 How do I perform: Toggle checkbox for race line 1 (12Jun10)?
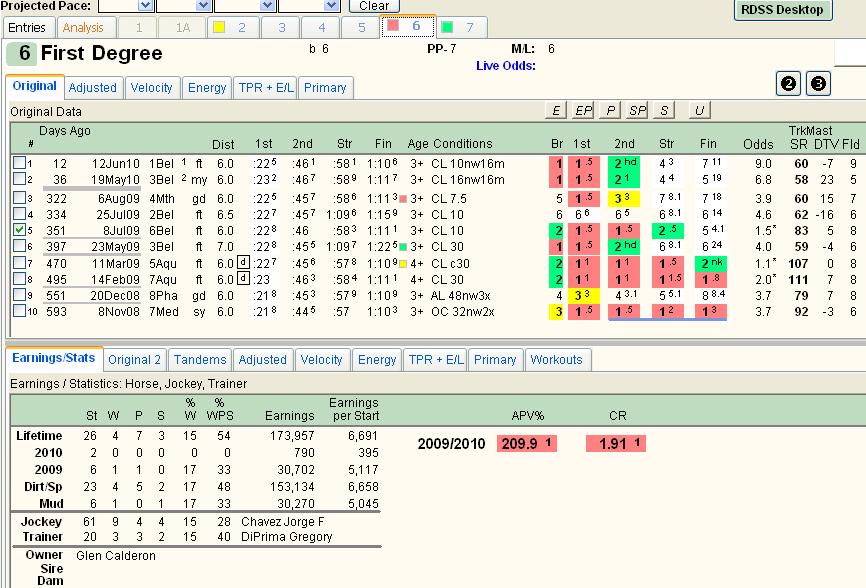(19, 162)
